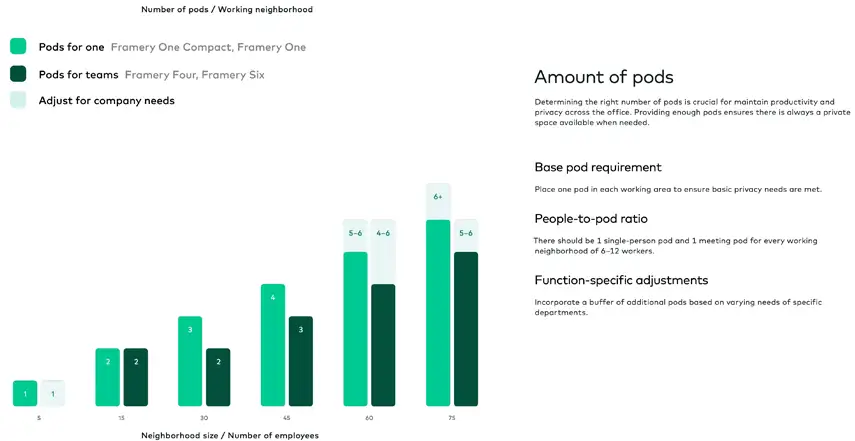
Task: Click the dark green 'Pods for teams' legend swatch
Action: [18, 73]
